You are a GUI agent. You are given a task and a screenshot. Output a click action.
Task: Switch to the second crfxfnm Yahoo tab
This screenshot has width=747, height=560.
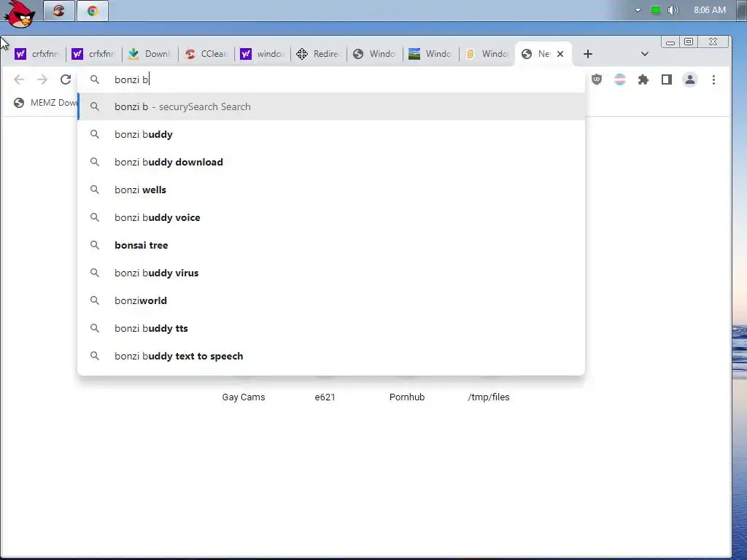click(x=93, y=54)
